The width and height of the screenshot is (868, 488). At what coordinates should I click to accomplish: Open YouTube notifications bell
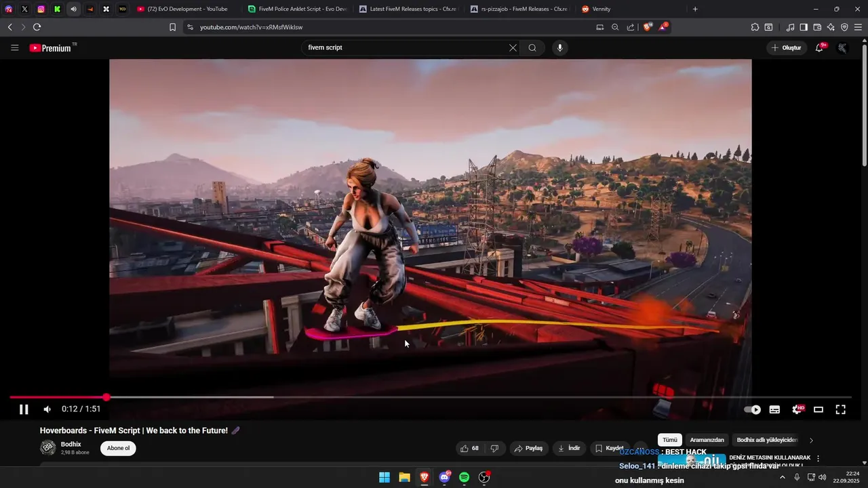point(819,47)
